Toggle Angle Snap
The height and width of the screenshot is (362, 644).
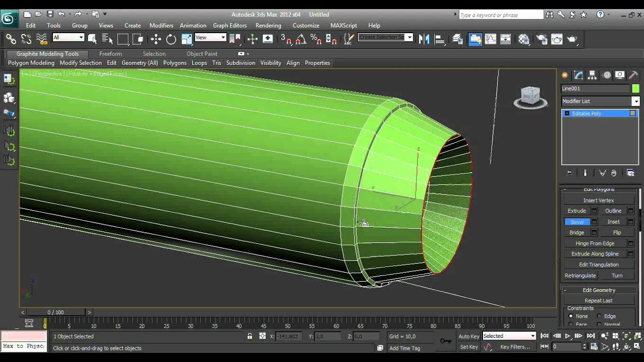point(301,39)
